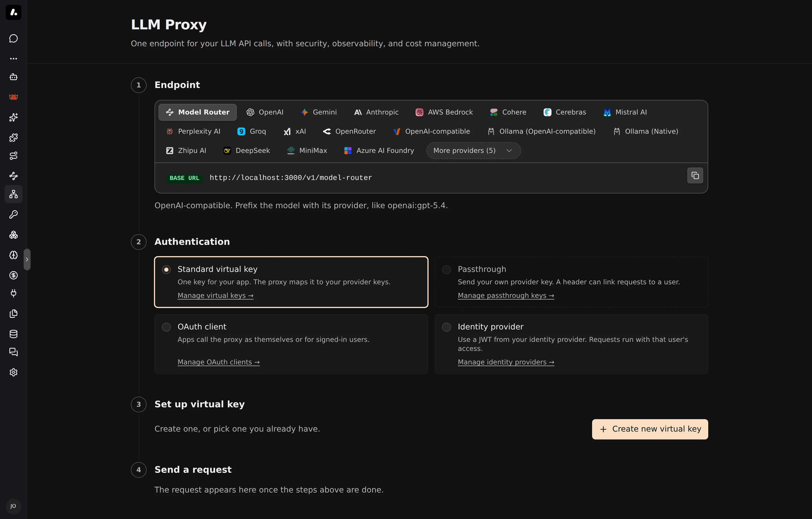Click the app logo at the top of the sidebar
Viewport: 812px width, 519px height.
(x=14, y=12)
